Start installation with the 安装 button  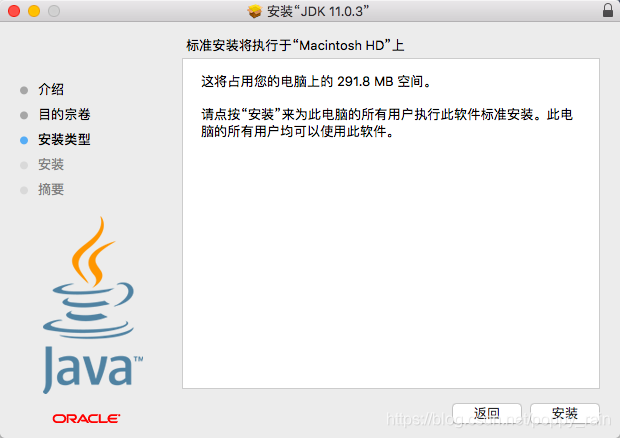(x=565, y=413)
